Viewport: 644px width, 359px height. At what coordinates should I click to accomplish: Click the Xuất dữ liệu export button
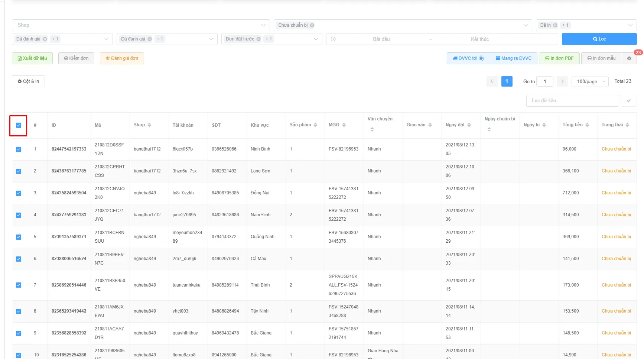[x=32, y=58]
